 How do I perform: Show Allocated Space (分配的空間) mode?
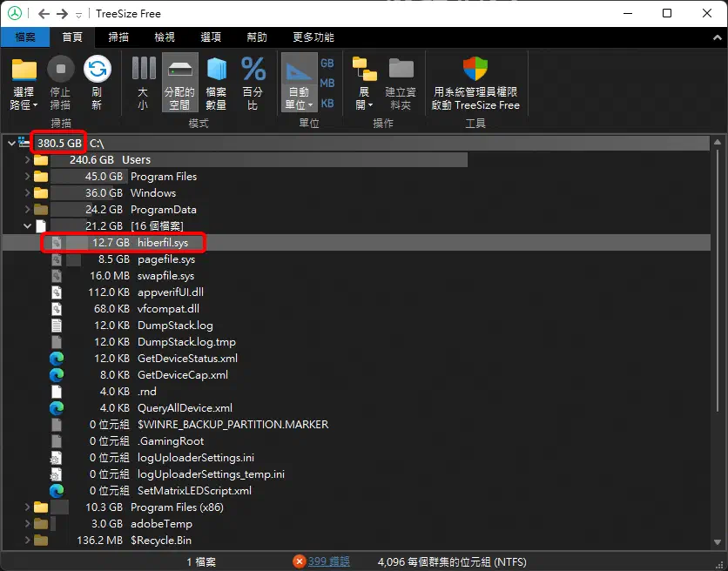[179, 83]
